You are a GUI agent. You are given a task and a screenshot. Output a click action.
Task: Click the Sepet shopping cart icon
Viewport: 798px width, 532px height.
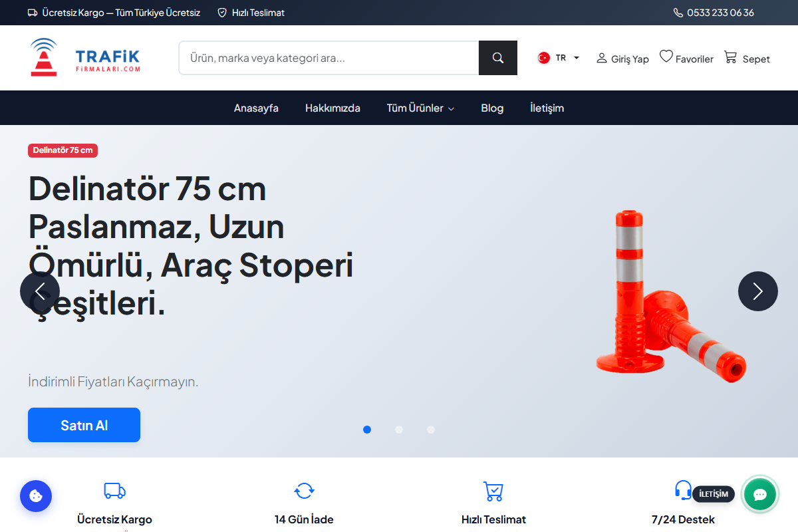coord(731,57)
